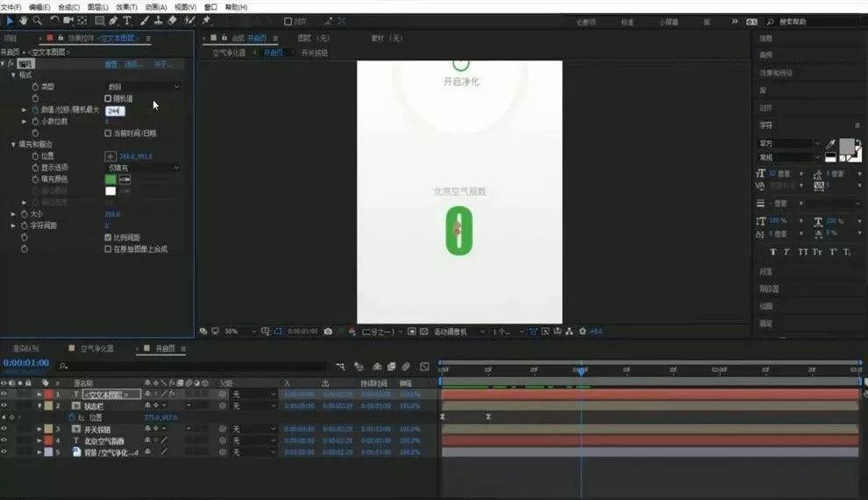
Task: Select the Hand tool in the toolbar
Action: (x=24, y=20)
